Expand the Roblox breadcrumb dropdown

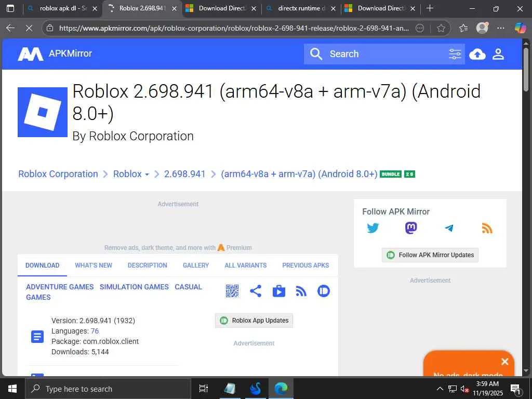tap(147, 175)
